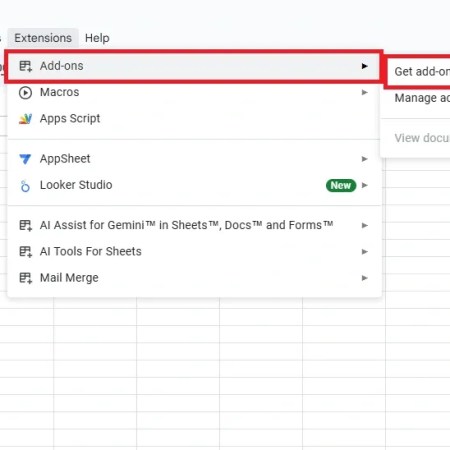Screen dimensions: 450x450
Task: Click the AI Assist for Gemini add-on icon
Action: click(x=25, y=226)
